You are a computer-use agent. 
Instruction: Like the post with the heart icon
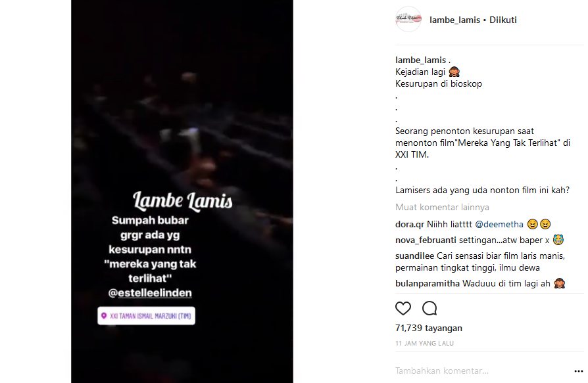pyautogui.click(x=403, y=308)
